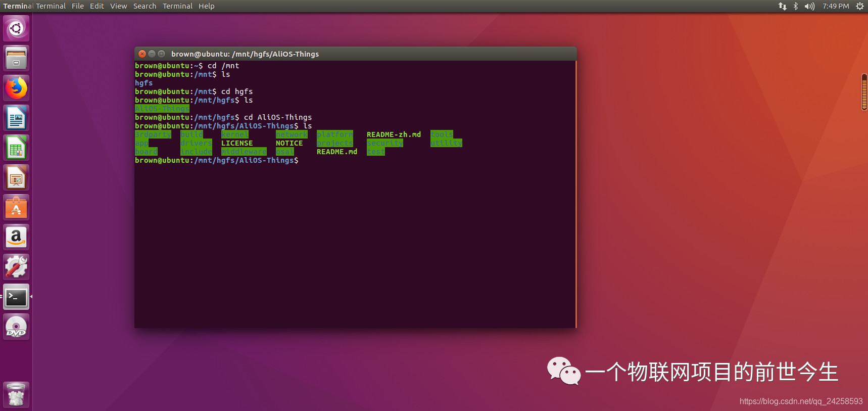Click the drivers directory name

pos(196,143)
